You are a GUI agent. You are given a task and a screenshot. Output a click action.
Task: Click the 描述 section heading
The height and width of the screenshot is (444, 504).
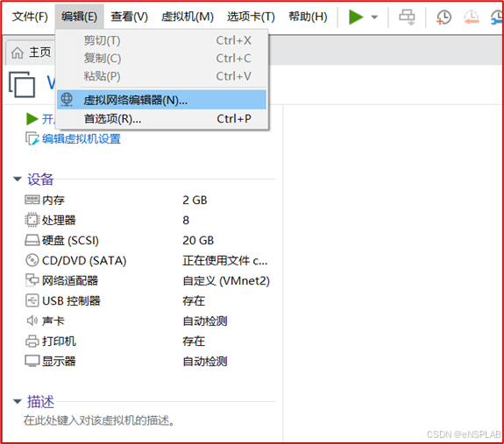40,402
